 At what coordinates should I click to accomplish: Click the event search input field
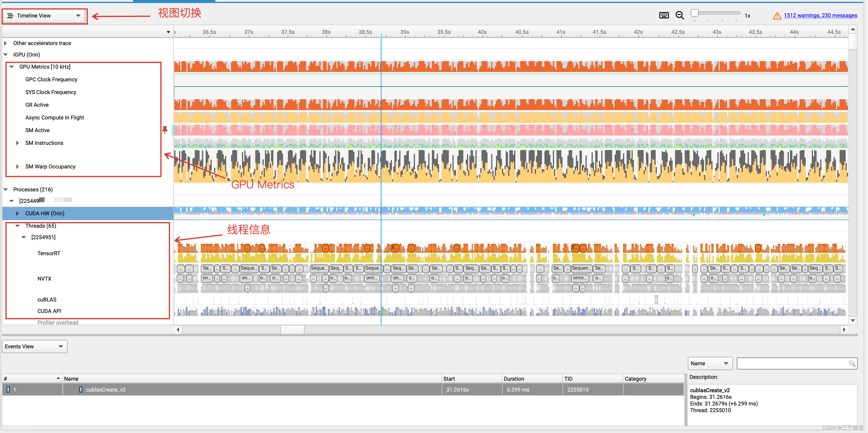point(792,363)
